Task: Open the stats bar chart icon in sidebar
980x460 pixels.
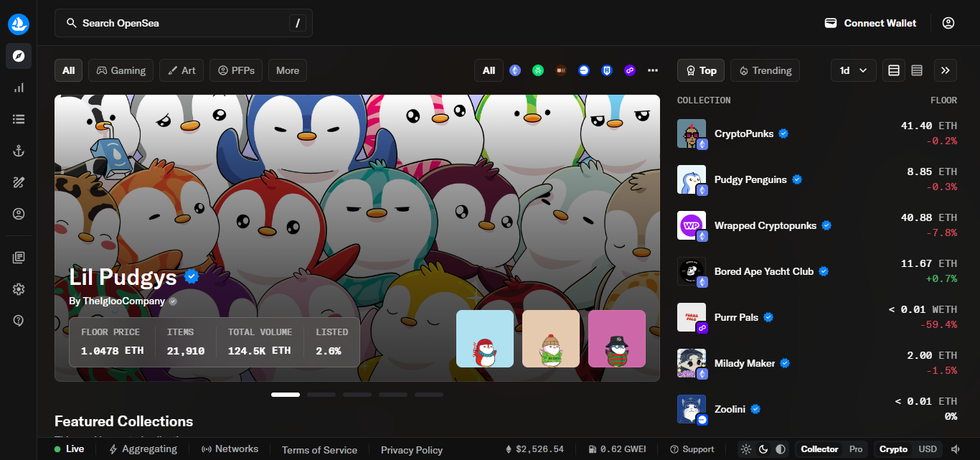Action: point(19,88)
